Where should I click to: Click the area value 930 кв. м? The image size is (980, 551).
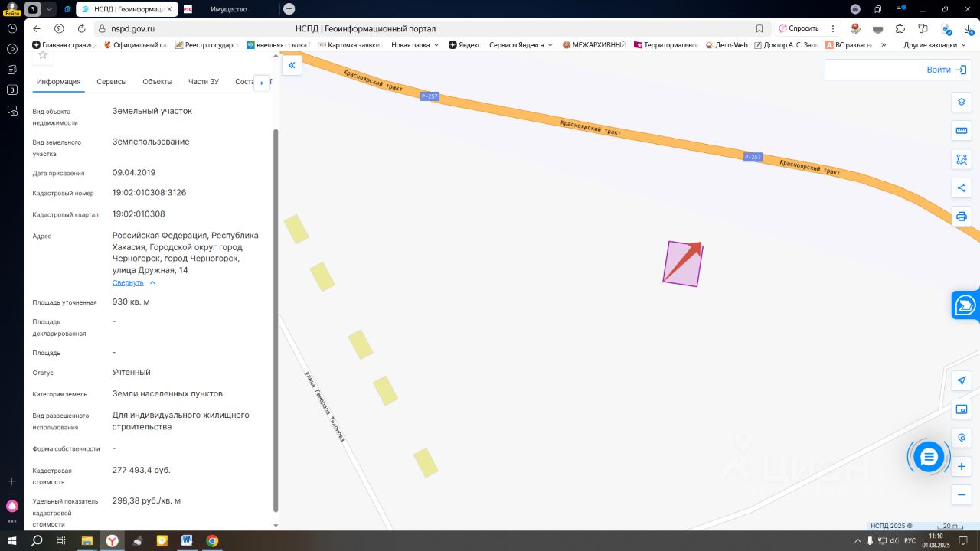pos(131,302)
